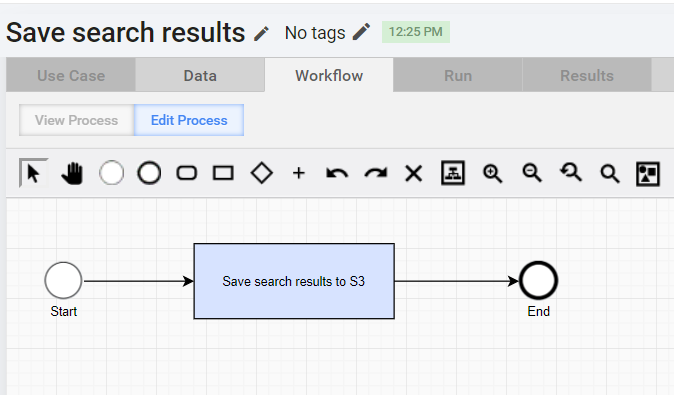Select the End event node
This screenshot has height=395, width=674.
(539, 281)
